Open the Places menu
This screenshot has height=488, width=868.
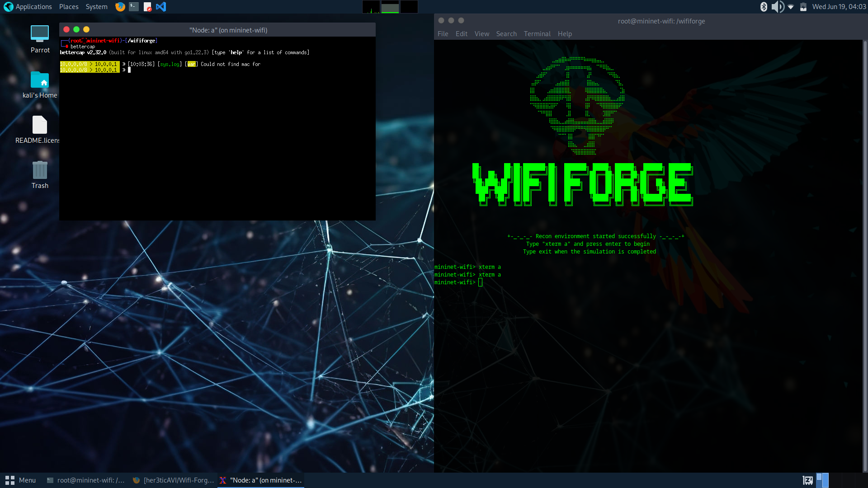coord(69,7)
